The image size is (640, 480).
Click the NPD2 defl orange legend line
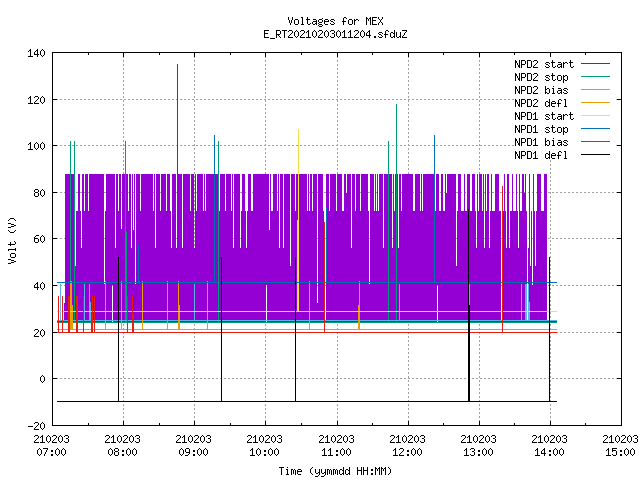(596, 103)
